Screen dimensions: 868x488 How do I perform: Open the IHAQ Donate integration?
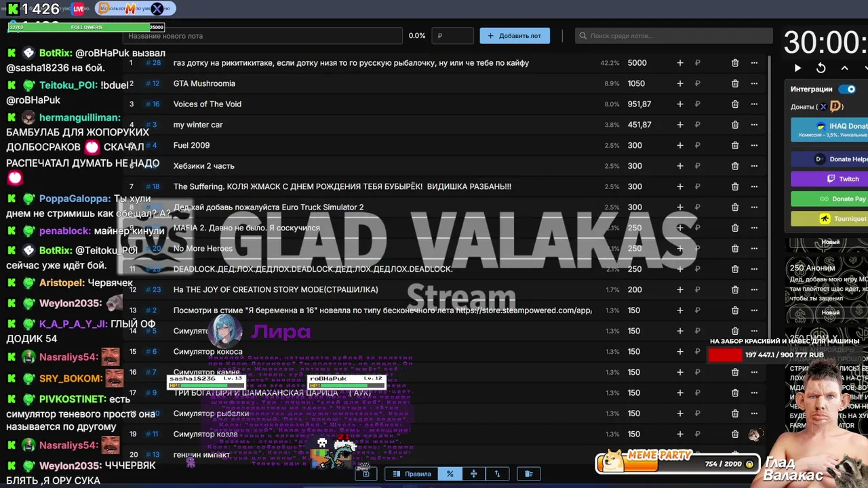tap(829, 129)
